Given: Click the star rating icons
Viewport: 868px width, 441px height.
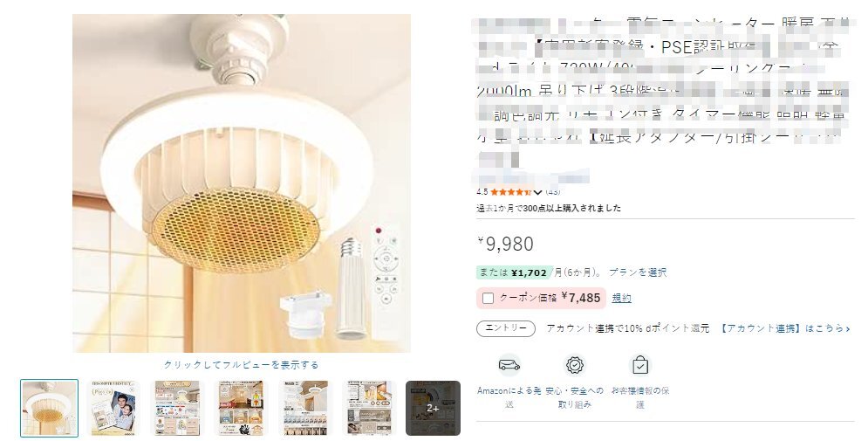Looking at the screenshot, I should click(x=510, y=192).
